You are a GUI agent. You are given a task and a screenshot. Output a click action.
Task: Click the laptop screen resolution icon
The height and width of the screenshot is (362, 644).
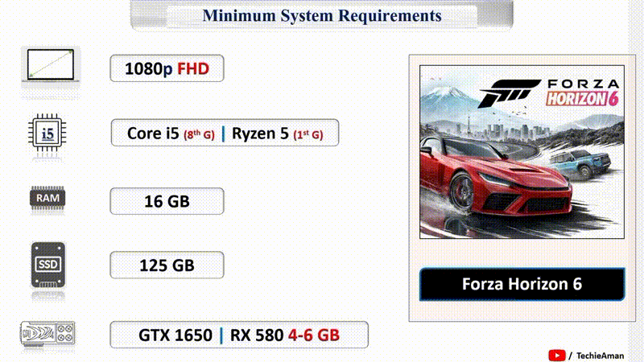51,65
